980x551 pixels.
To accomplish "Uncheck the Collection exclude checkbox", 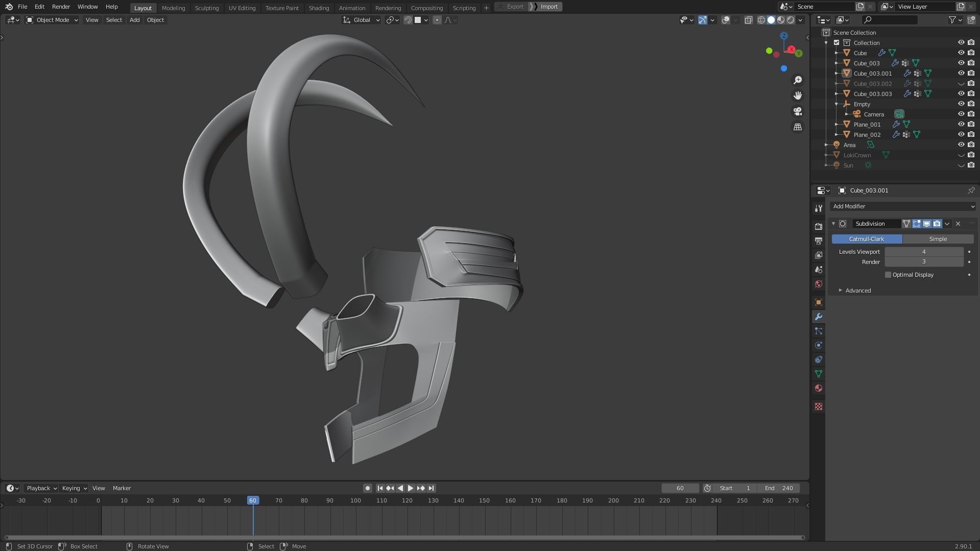I will pyautogui.click(x=836, y=42).
